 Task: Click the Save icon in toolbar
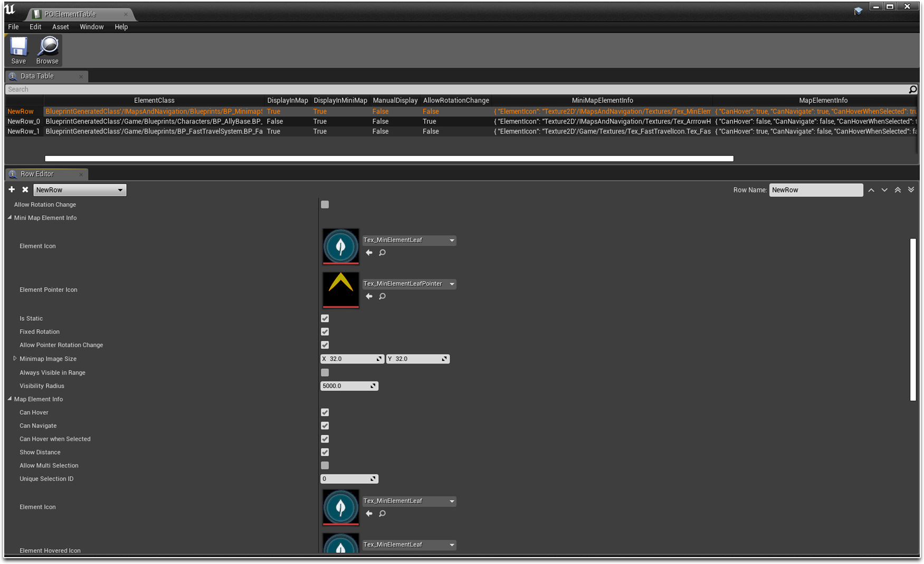coord(18,47)
